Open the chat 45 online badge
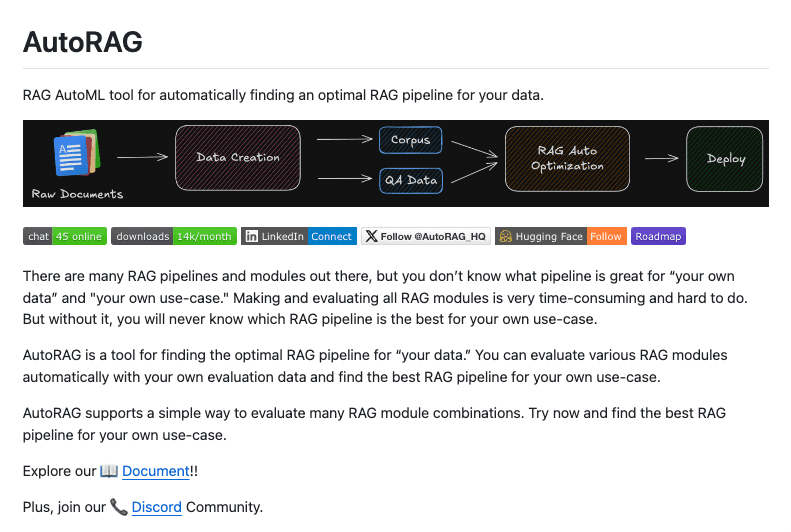 [65, 236]
